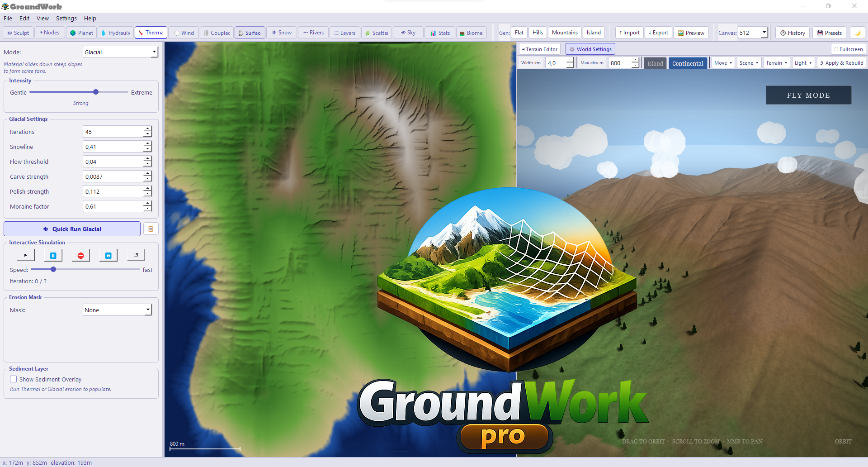
Task: Pause the interactive simulation
Action: pyautogui.click(x=53, y=256)
